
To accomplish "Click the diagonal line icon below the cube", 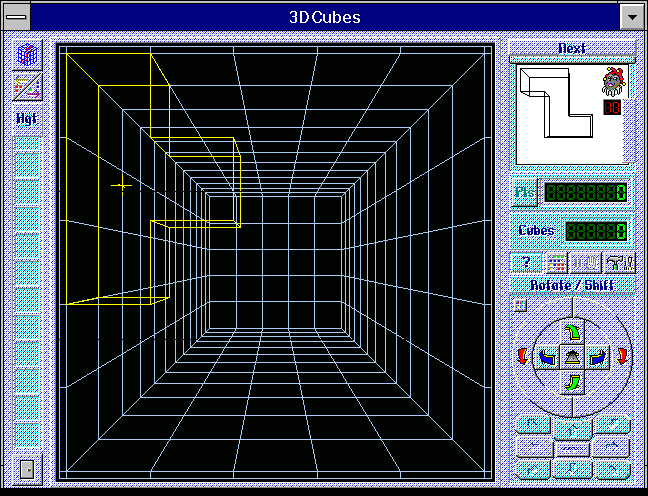I will click(27, 87).
